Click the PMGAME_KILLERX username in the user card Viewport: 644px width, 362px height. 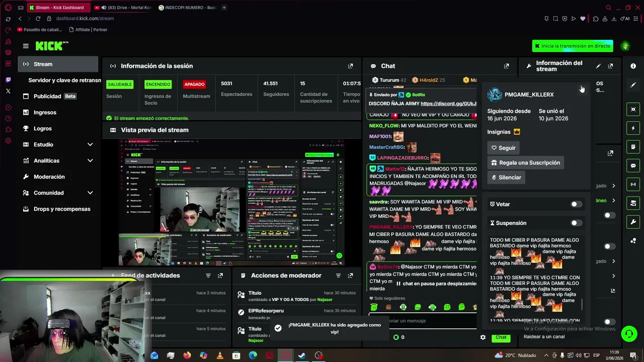(529, 95)
